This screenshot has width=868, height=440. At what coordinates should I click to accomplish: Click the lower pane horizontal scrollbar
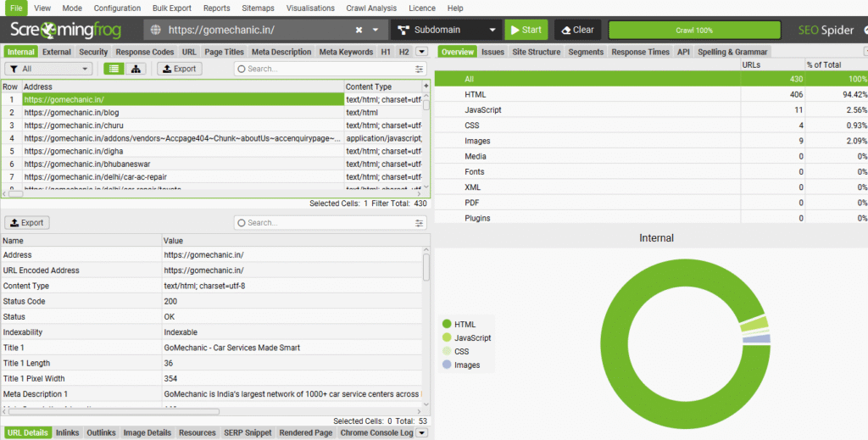click(114, 411)
